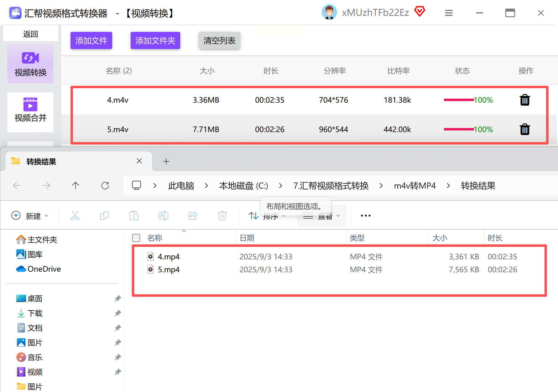Viewport: 558px width, 392px height.
Task: Toggle the select-all checkbox beside 名称
Action: 136,238
